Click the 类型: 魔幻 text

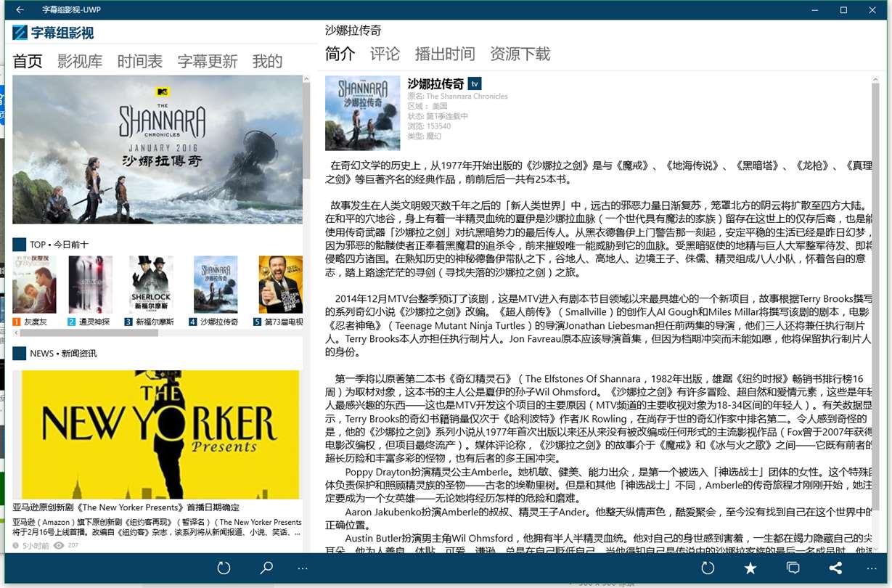[424, 136]
